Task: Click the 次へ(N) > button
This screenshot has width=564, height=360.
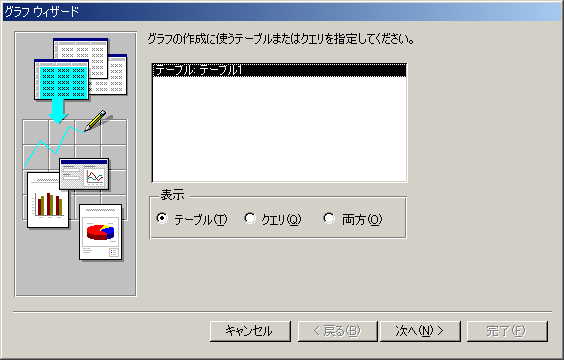Action: (x=420, y=331)
